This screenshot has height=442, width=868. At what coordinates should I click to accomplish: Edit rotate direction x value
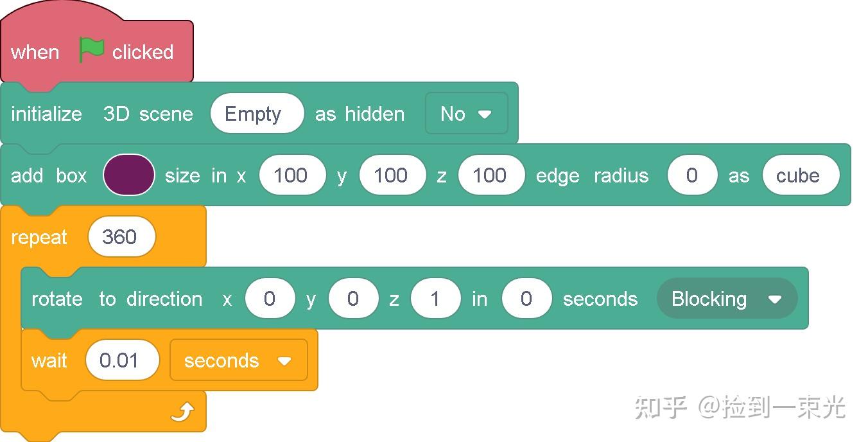coord(270,299)
